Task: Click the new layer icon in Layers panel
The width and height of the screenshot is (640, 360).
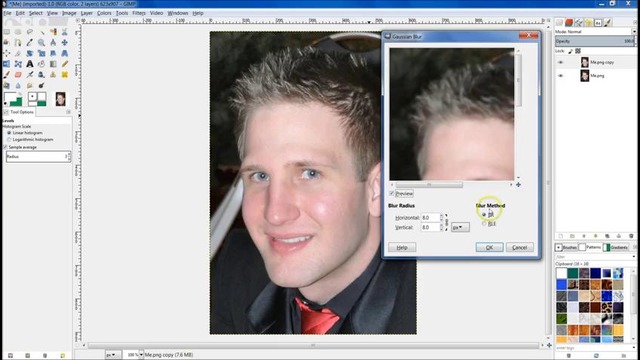Action: 560,236
